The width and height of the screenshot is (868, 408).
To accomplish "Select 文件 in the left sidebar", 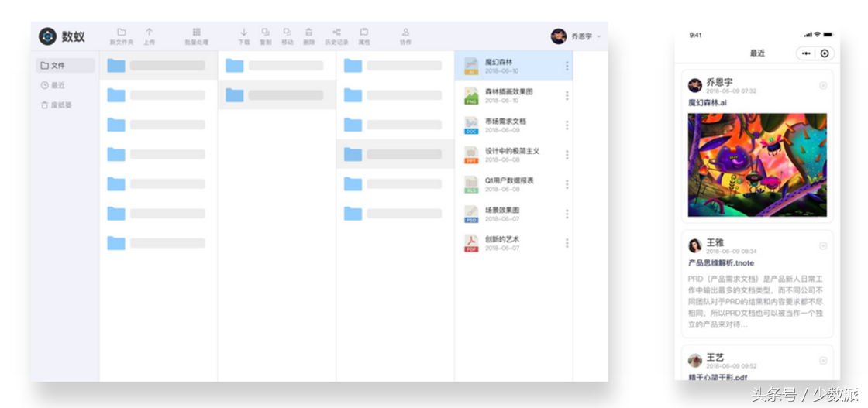I will point(65,66).
